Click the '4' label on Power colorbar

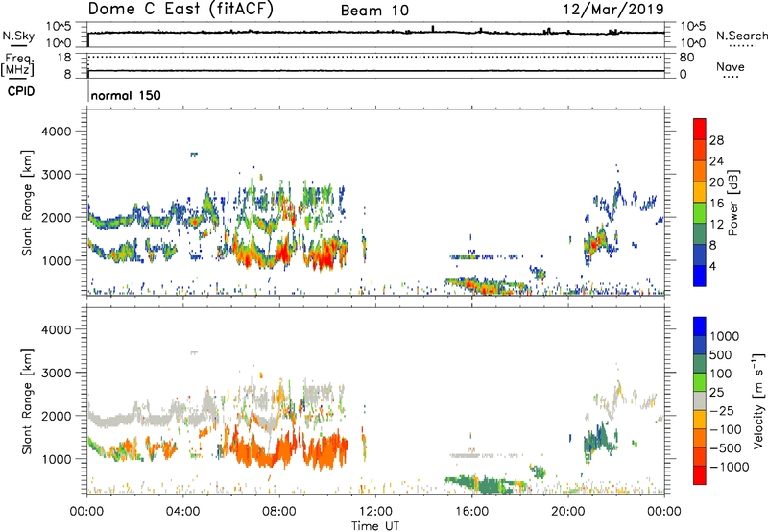coord(713,266)
